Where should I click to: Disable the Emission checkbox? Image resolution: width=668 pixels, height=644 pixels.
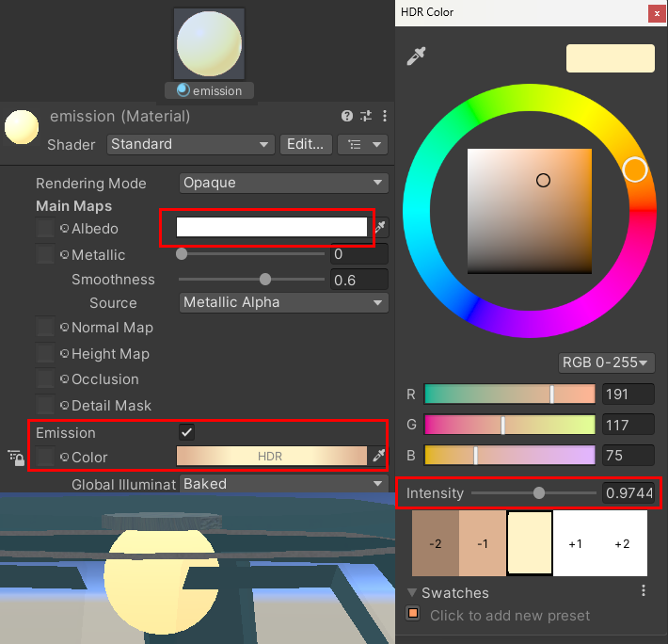[187, 432]
